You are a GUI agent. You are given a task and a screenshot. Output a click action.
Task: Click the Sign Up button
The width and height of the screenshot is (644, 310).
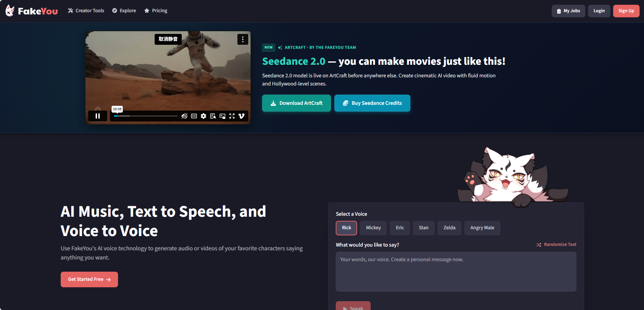[626, 11]
